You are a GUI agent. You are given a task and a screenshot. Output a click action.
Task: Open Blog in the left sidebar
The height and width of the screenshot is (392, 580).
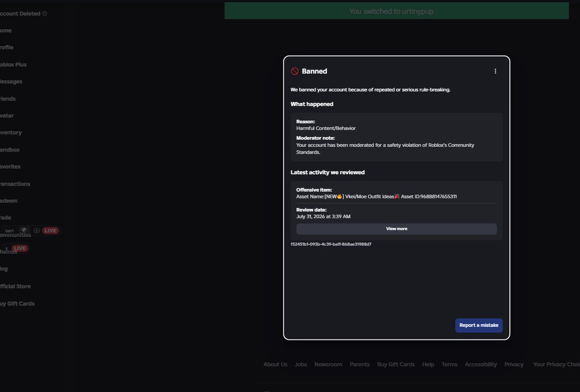pyautogui.click(x=4, y=269)
